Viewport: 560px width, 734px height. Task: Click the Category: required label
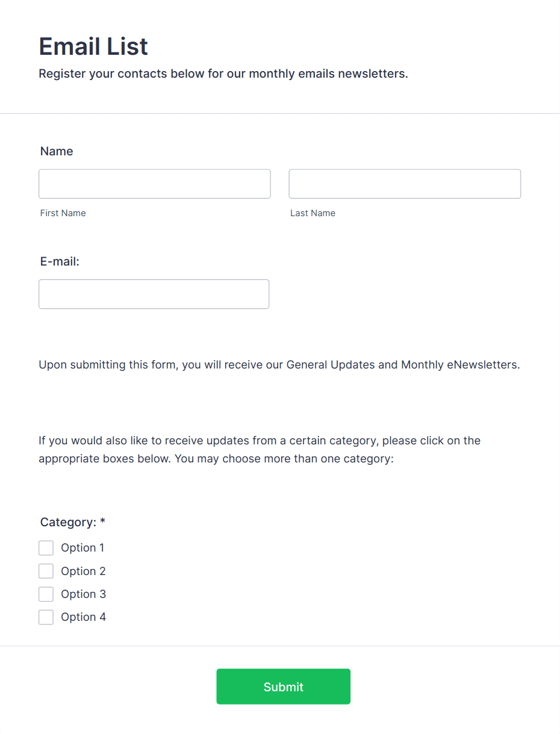pyautogui.click(x=72, y=522)
